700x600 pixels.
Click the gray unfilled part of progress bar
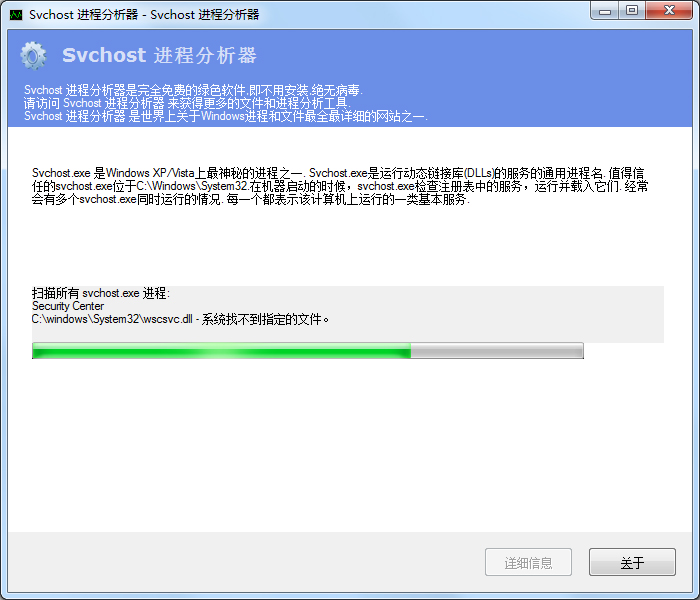(x=497, y=350)
